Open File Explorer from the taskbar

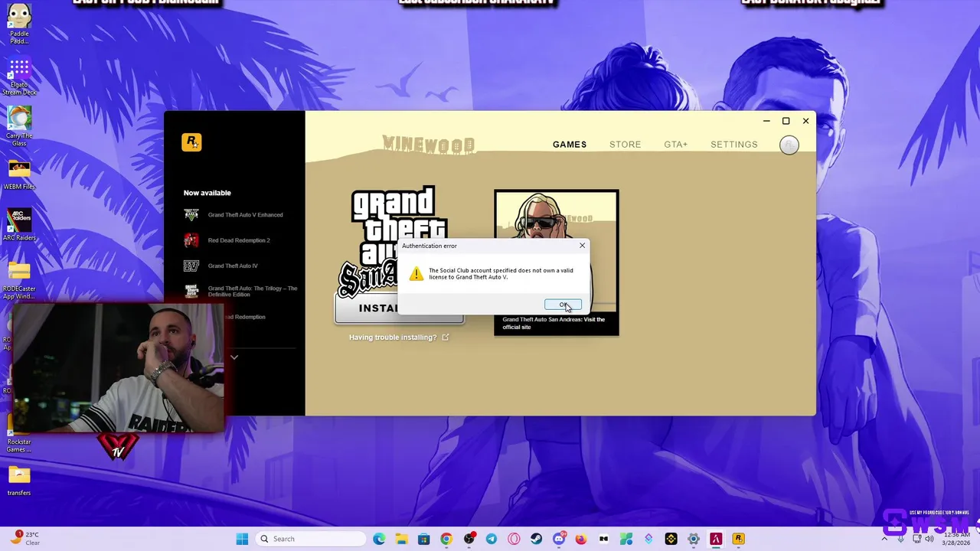point(401,539)
